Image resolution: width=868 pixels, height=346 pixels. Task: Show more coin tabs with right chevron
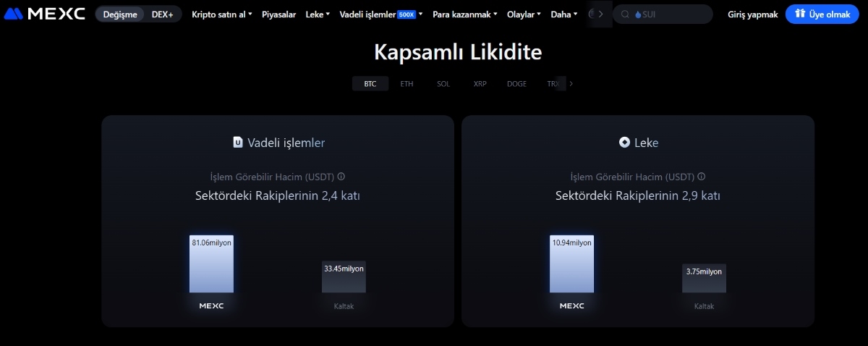(571, 84)
